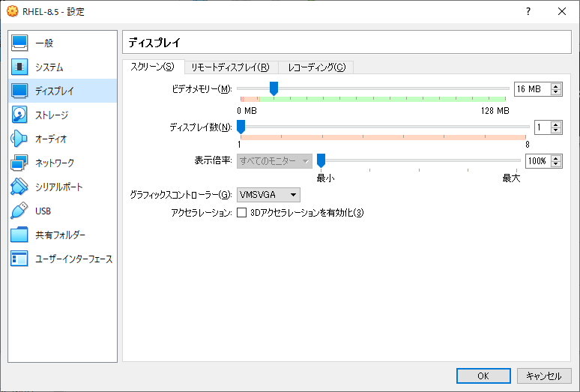Decrease scale factor with down arrow

point(555,164)
